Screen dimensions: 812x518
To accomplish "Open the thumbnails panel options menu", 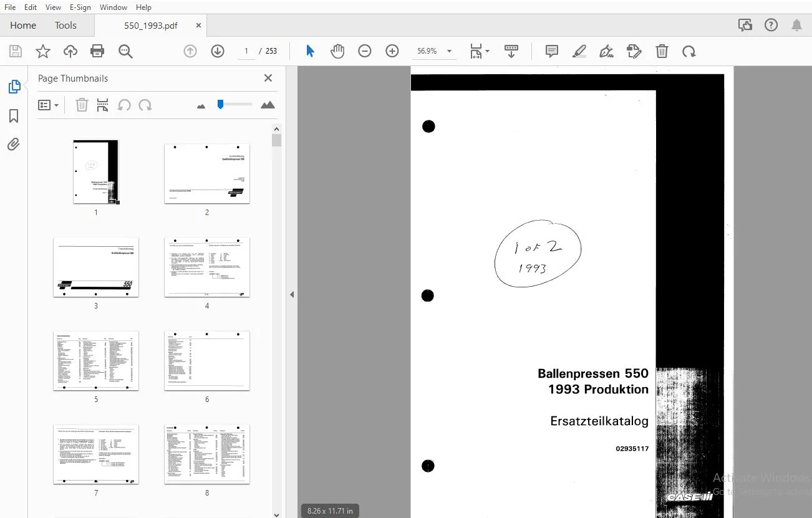I will pyautogui.click(x=48, y=105).
